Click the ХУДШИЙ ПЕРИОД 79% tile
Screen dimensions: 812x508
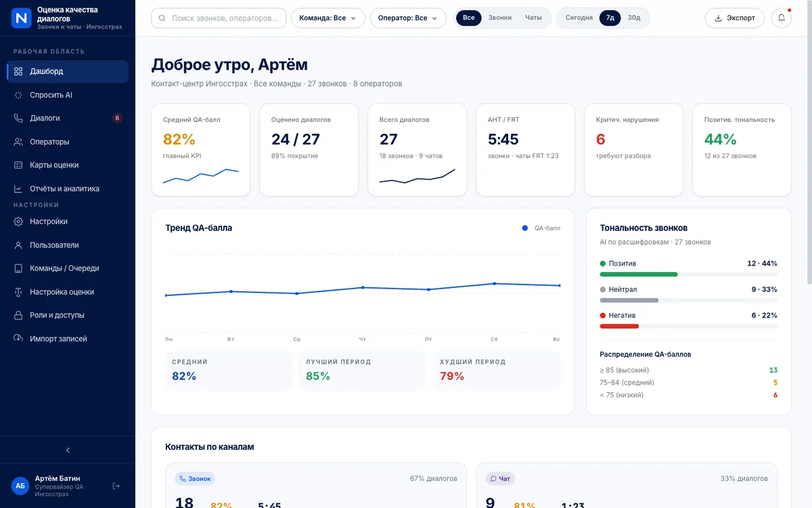497,371
